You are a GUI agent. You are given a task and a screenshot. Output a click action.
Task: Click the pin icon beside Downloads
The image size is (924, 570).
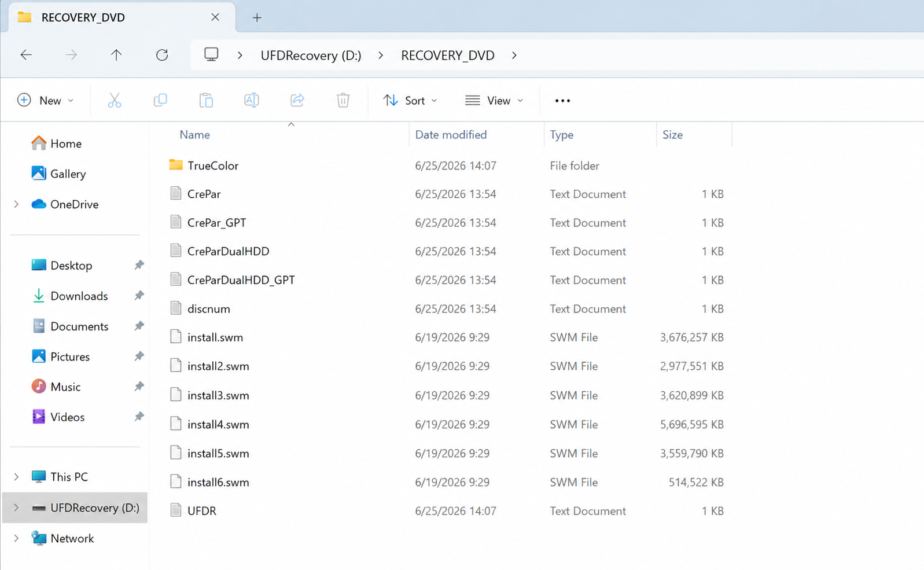(139, 296)
